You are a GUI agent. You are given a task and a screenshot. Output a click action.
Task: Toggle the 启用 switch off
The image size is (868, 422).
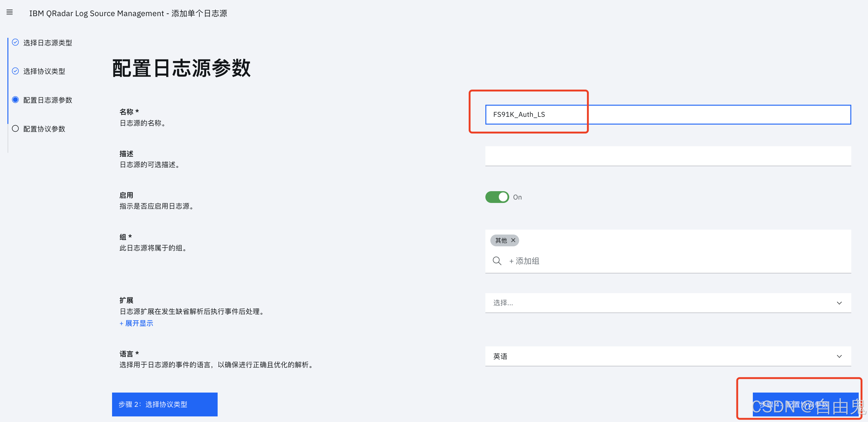click(x=497, y=197)
